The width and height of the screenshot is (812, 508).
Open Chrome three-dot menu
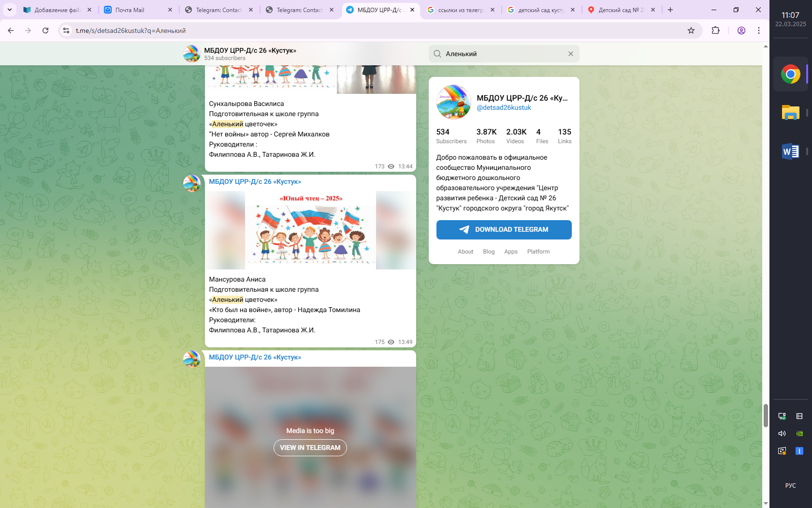(759, 30)
